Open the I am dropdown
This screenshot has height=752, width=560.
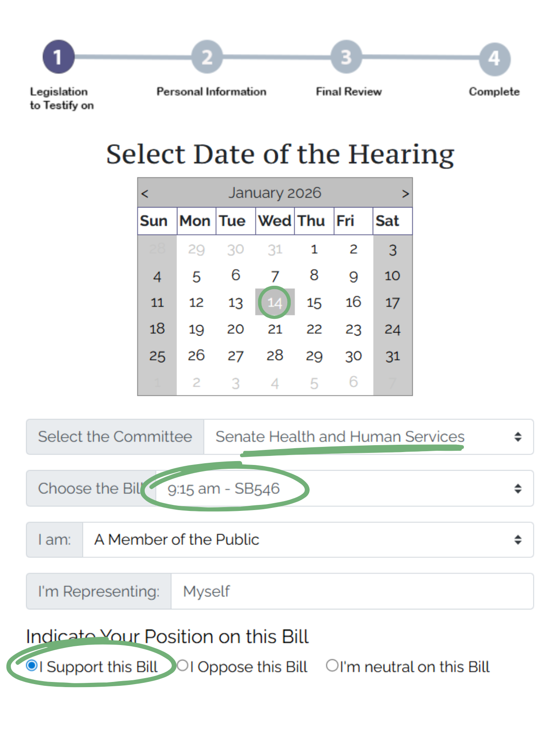click(x=307, y=540)
